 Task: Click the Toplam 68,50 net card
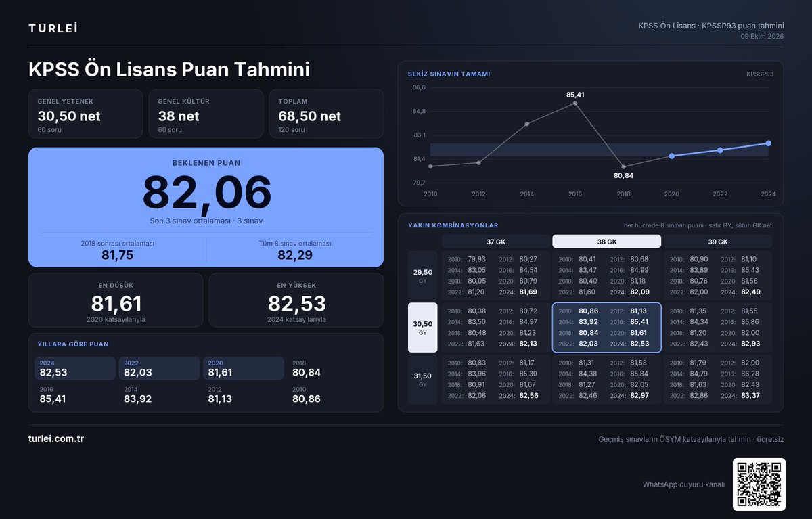[326, 114]
